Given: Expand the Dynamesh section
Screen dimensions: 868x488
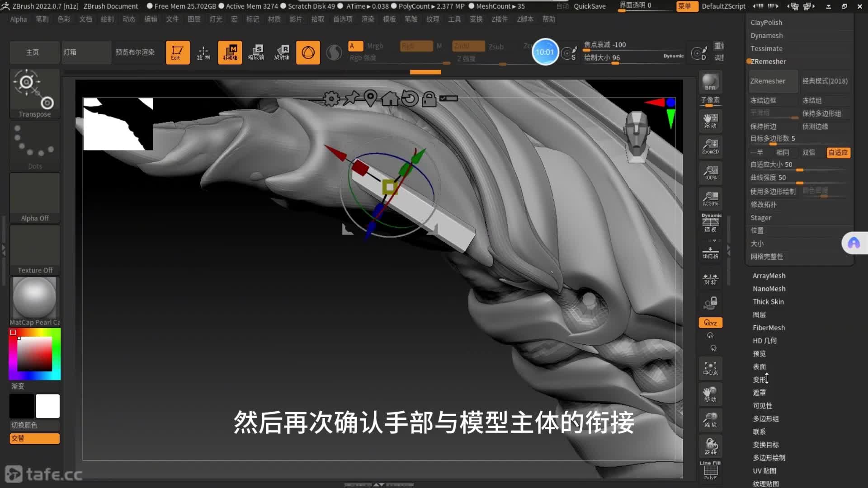Looking at the screenshot, I should pos(766,35).
